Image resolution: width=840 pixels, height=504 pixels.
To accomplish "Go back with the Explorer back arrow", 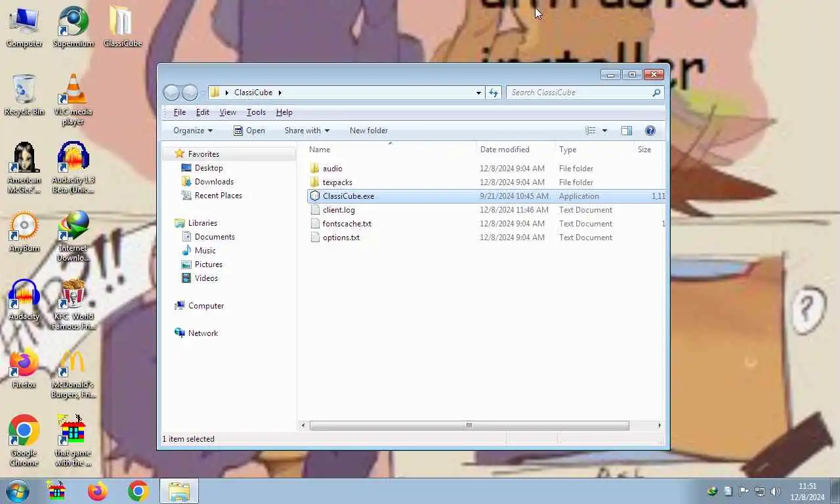I will (171, 93).
